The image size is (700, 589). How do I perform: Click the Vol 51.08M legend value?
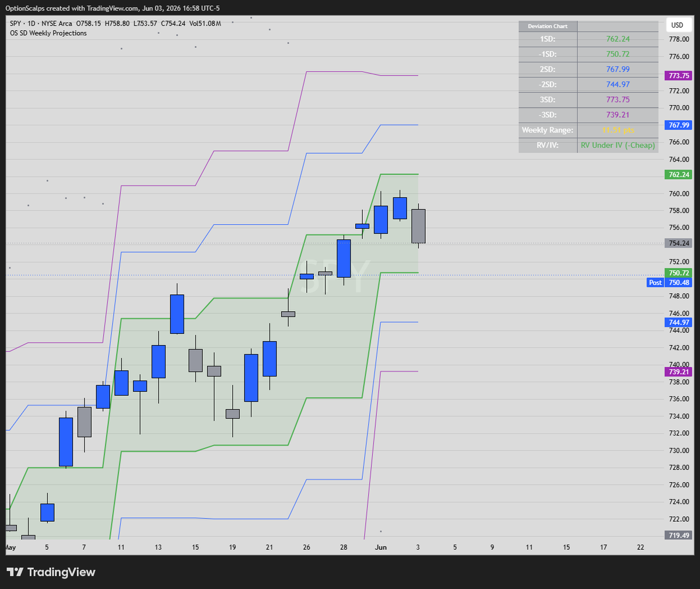pyautogui.click(x=206, y=23)
